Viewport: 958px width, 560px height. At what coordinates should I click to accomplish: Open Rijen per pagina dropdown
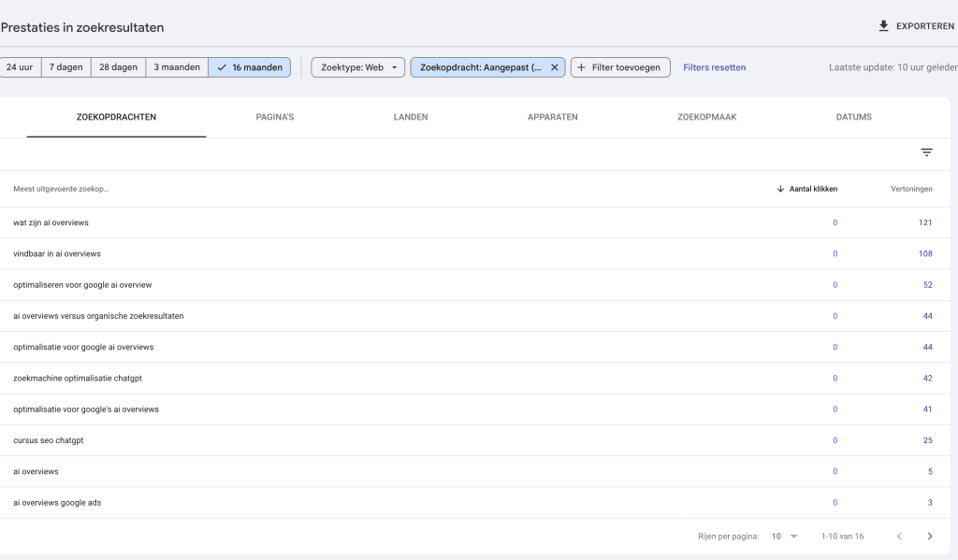coord(785,537)
